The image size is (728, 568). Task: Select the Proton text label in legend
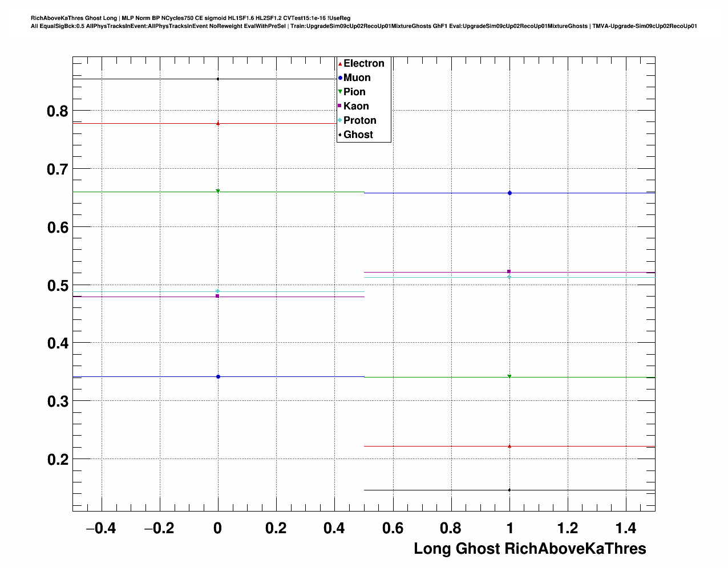[359, 120]
